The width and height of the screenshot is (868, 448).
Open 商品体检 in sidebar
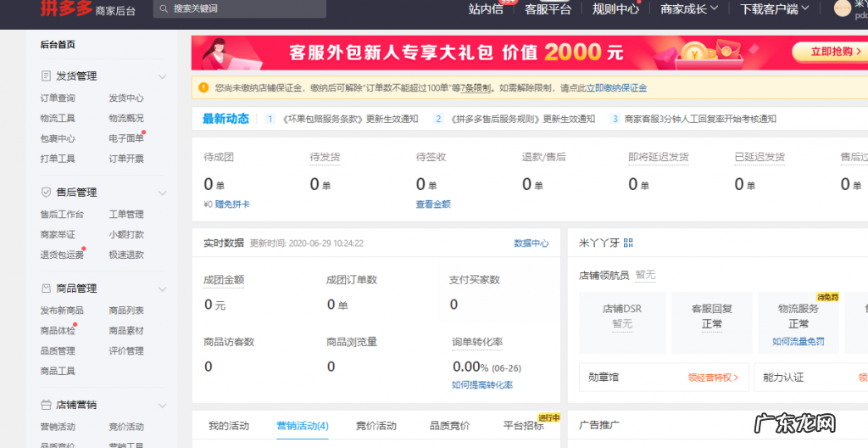[x=58, y=330]
